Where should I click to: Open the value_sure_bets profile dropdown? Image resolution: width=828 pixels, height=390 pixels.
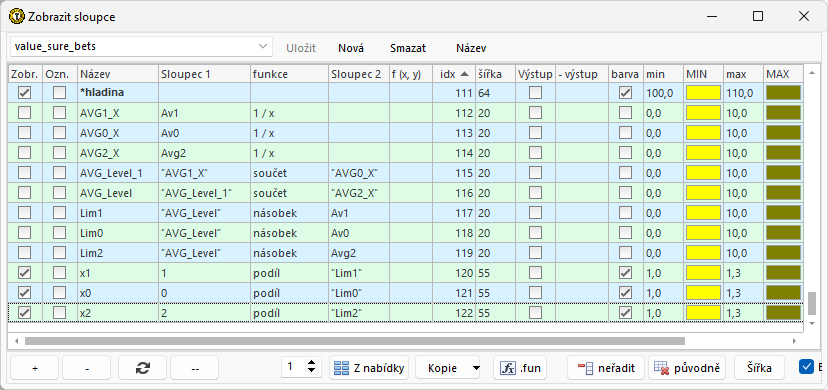point(141,46)
